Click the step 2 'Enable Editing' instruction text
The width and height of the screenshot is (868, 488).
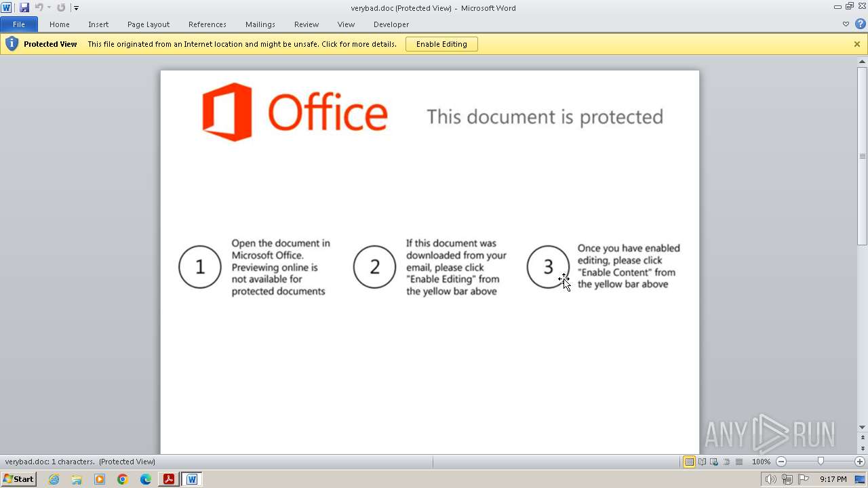pyautogui.click(x=456, y=267)
